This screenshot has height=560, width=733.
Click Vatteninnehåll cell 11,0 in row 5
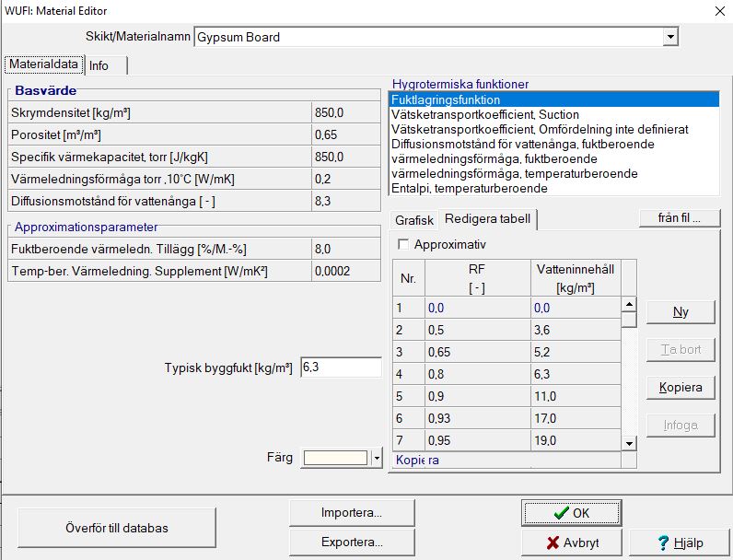(x=576, y=396)
